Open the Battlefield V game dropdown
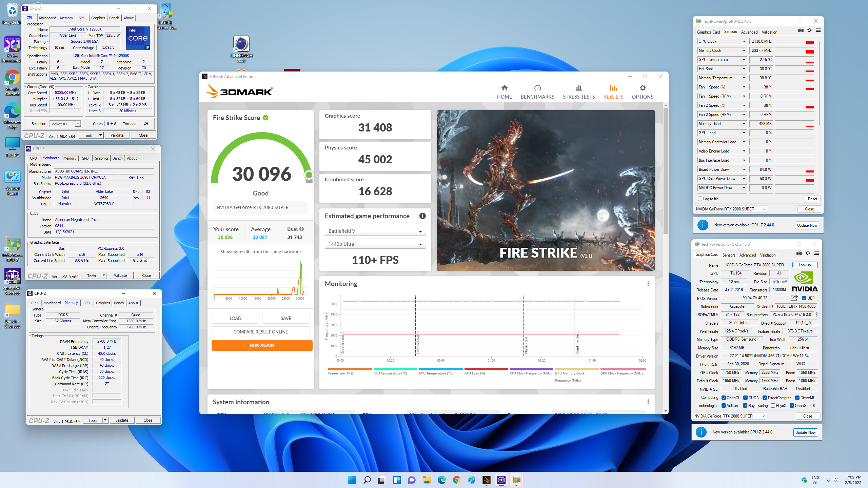This screenshot has height=488, width=868. pos(375,231)
